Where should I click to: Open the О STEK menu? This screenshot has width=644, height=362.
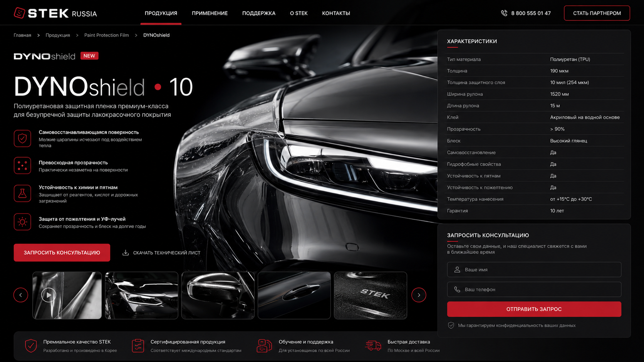[x=299, y=13]
